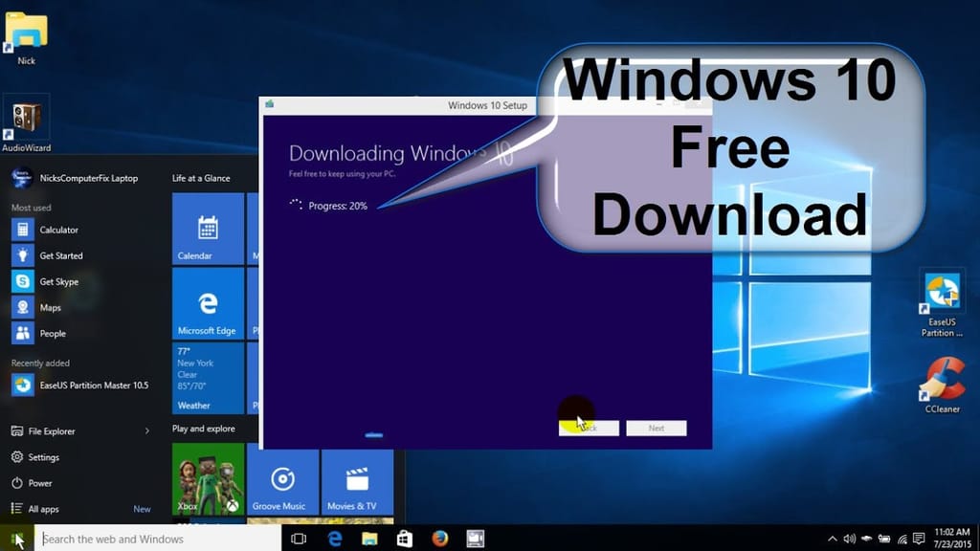Launch Edge from the taskbar
Viewport: 980px width, 551px height.
click(335, 539)
